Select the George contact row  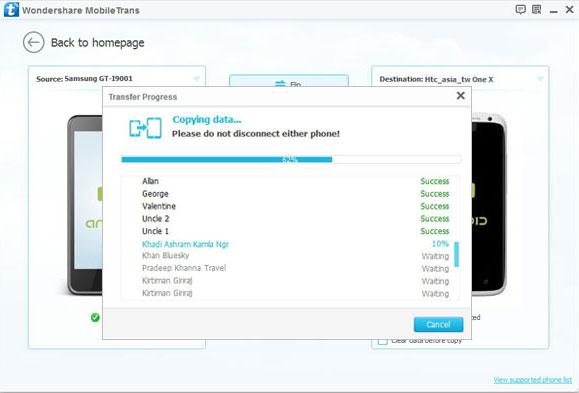click(x=290, y=194)
